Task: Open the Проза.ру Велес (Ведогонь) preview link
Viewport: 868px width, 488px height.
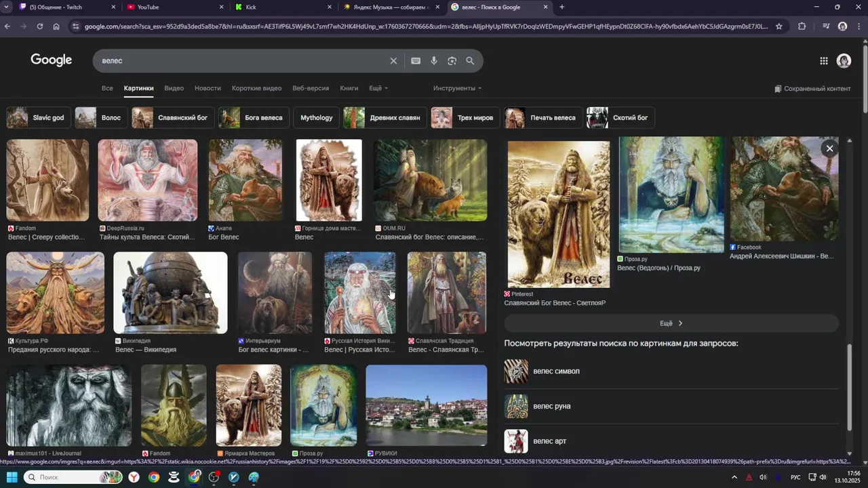Action: point(658,268)
